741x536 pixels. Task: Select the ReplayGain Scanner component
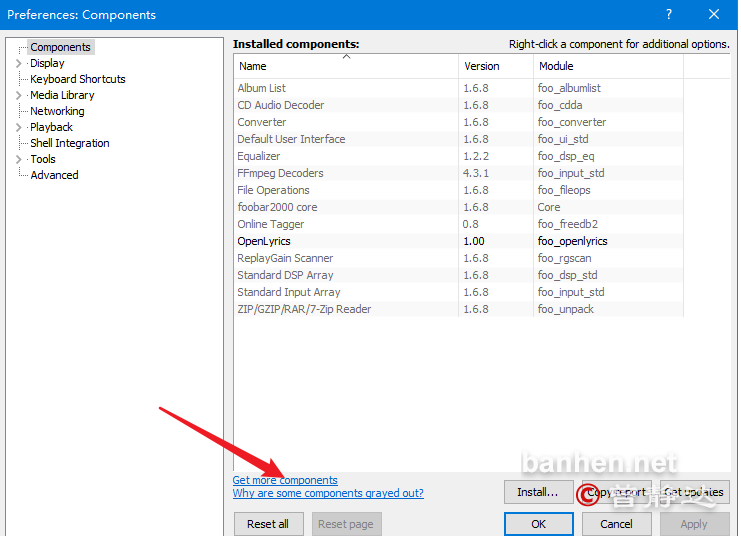click(x=458, y=258)
